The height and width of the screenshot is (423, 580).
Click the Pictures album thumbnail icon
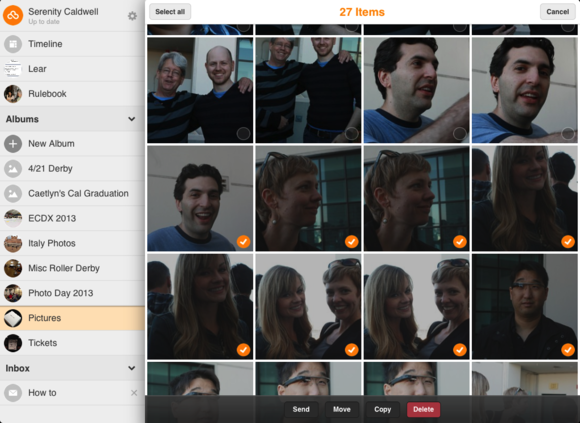tap(13, 318)
